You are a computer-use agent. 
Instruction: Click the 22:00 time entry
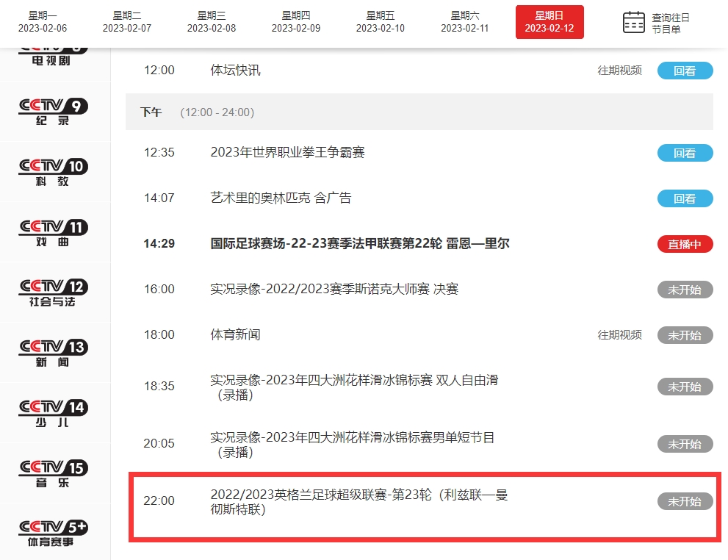point(159,500)
